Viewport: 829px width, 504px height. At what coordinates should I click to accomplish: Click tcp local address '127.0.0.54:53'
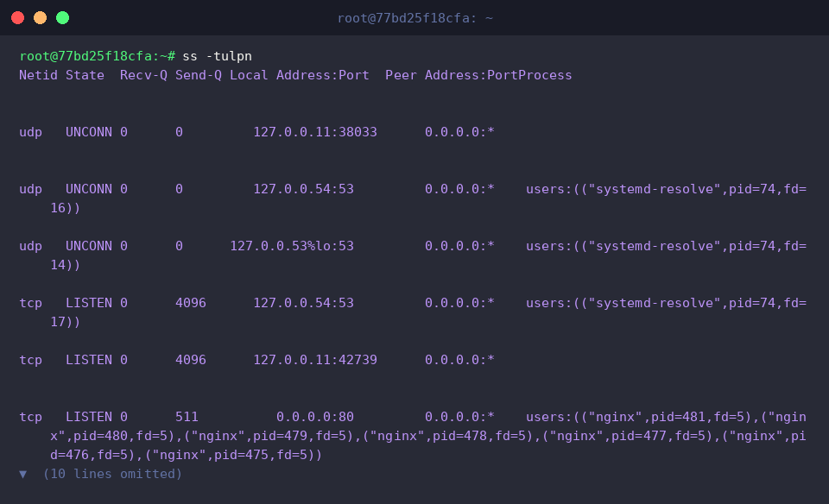pos(303,303)
